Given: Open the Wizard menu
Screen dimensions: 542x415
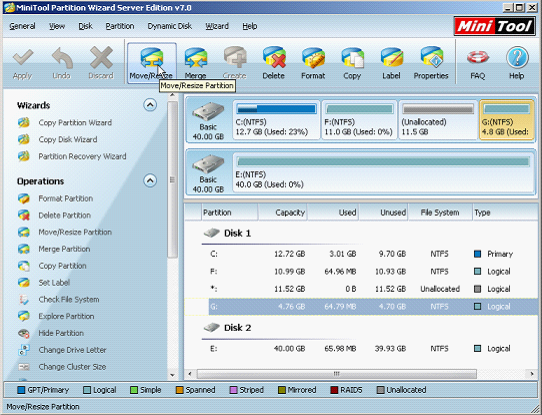Looking at the screenshot, I should 217,26.
